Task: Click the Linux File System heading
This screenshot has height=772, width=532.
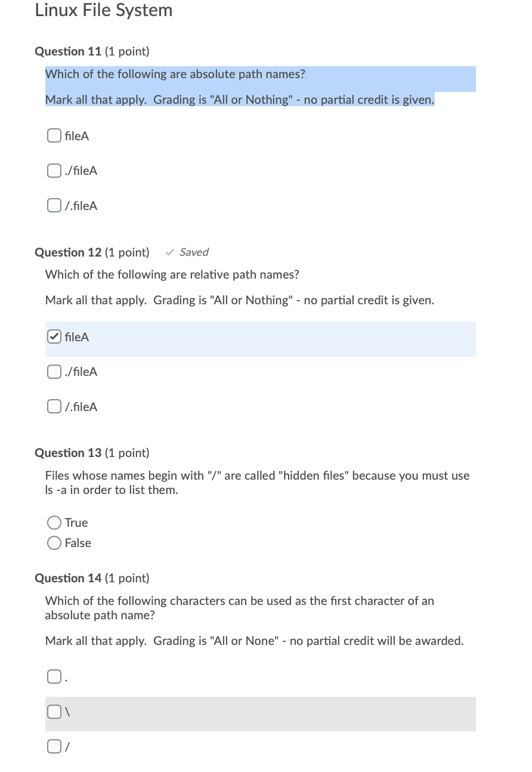Action: (104, 10)
